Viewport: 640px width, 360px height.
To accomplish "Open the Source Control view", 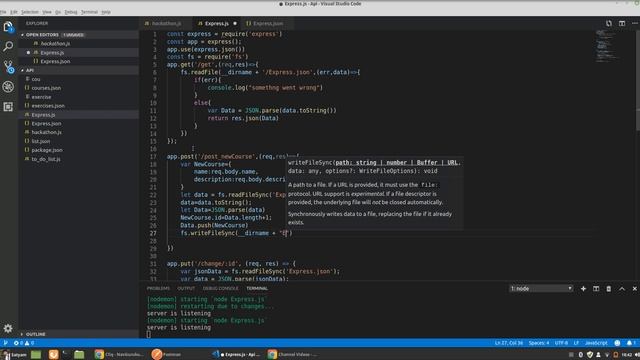I will click(8, 67).
